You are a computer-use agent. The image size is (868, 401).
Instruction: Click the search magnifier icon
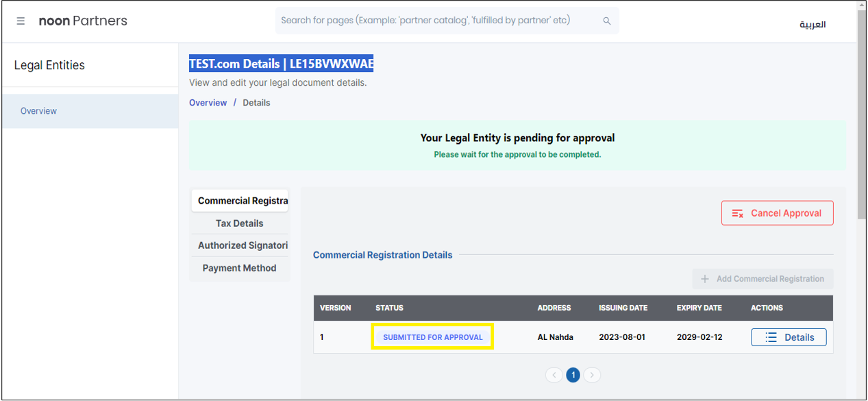coord(606,21)
